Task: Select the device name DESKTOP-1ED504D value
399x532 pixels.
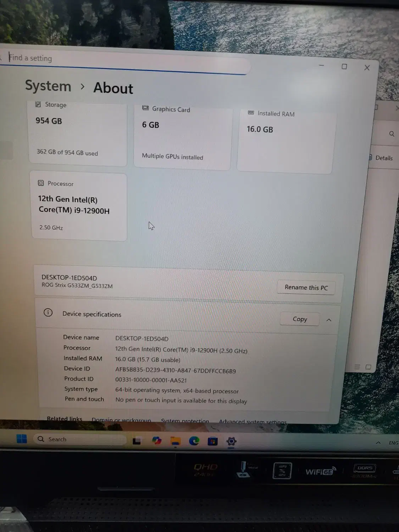Action: coord(142,339)
